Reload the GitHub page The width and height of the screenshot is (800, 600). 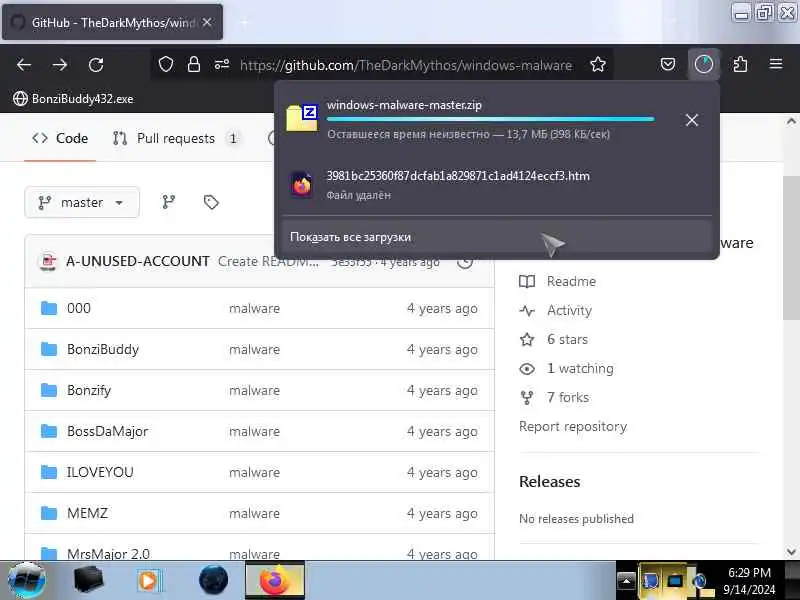tap(96, 65)
